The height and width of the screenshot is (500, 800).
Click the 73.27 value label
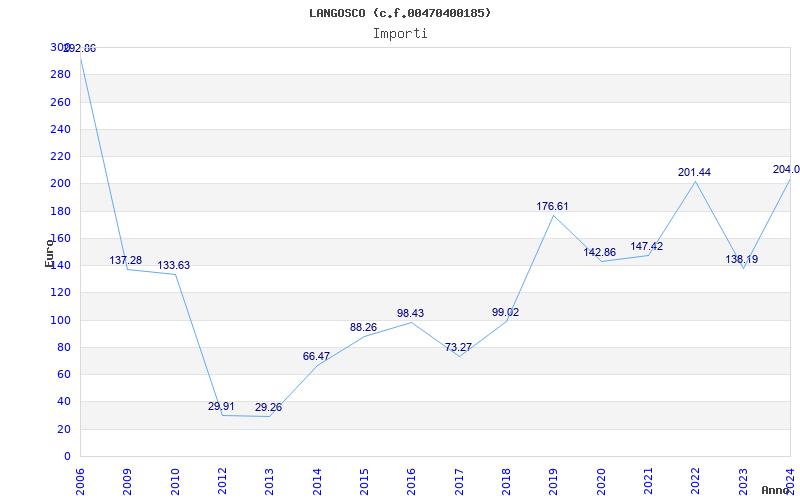458,347
